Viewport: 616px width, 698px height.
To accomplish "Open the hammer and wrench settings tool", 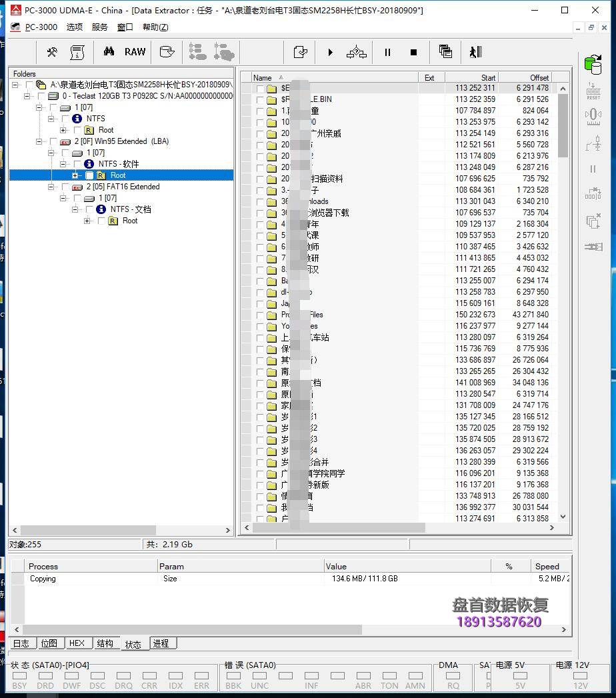I will coord(52,52).
